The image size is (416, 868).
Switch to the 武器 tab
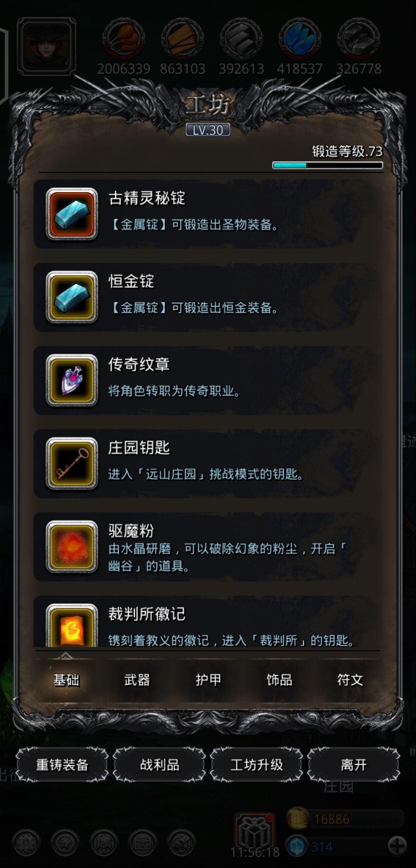coord(137,680)
